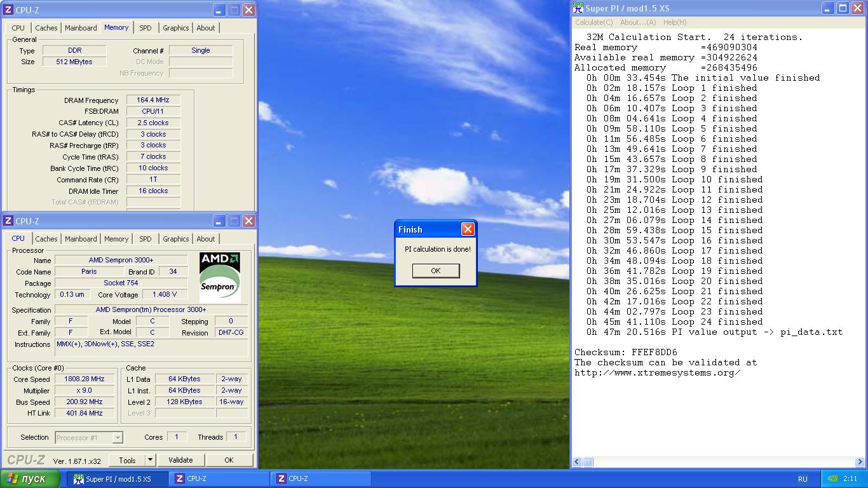Click the Loop 24 finished line
The height and width of the screenshot is (488, 868).
pos(674,322)
